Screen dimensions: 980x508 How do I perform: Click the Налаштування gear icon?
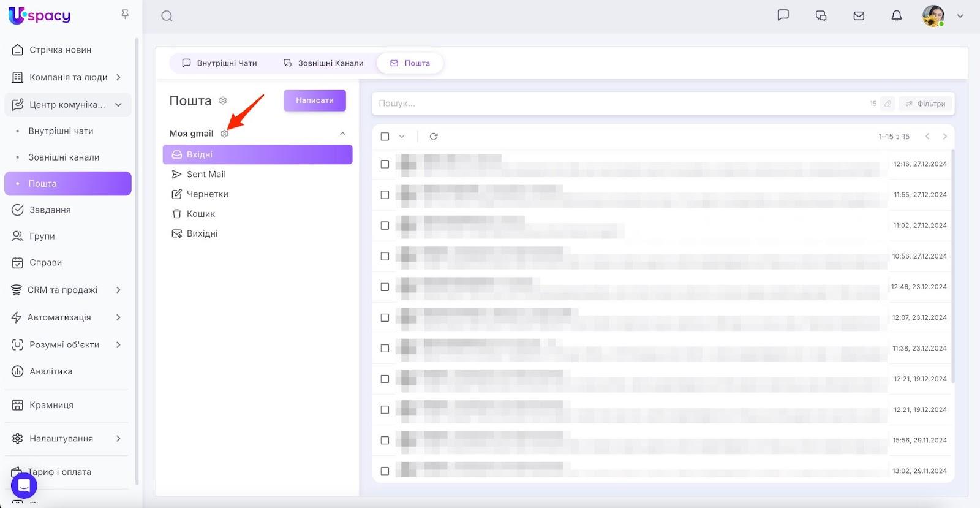pos(18,439)
